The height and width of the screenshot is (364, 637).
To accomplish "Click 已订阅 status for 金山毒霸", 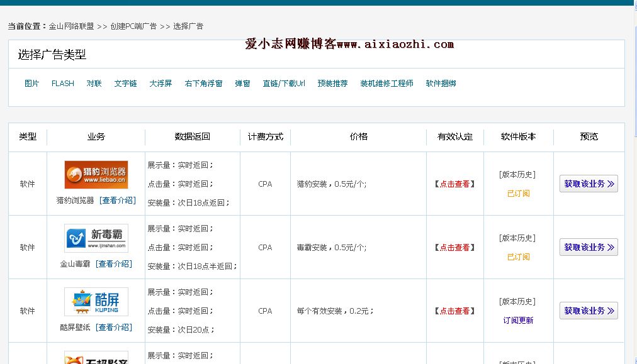I will [519, 257].
